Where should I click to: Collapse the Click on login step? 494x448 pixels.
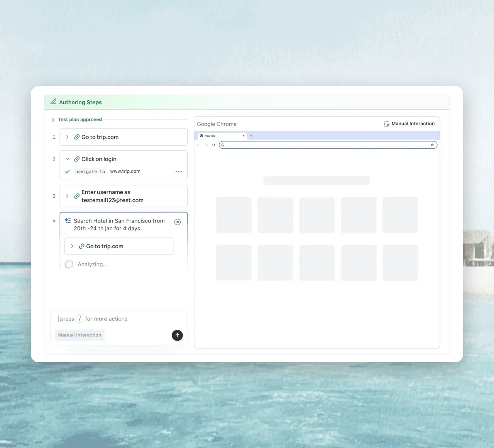68,159
